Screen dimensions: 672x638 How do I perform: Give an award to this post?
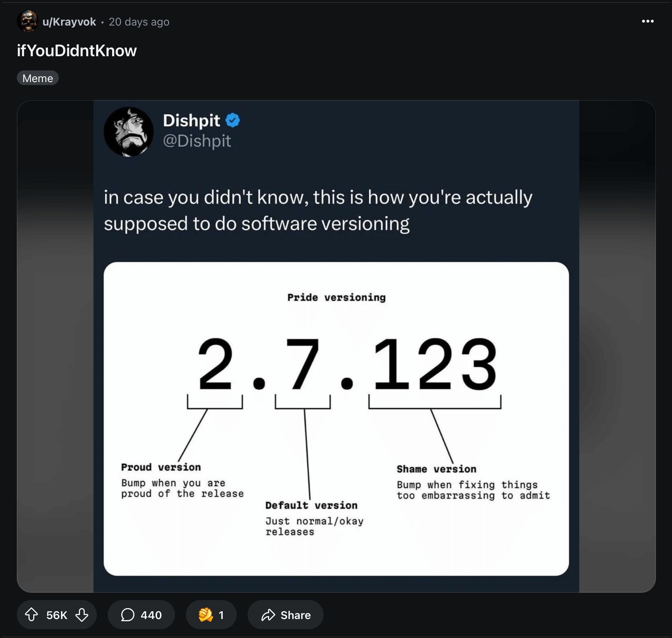pos(211,615)
